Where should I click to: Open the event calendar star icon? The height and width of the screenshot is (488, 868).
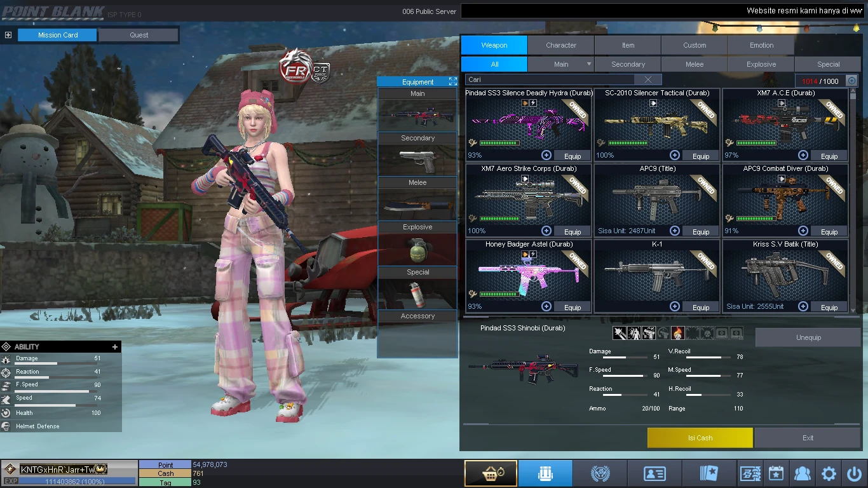[776, 473]
